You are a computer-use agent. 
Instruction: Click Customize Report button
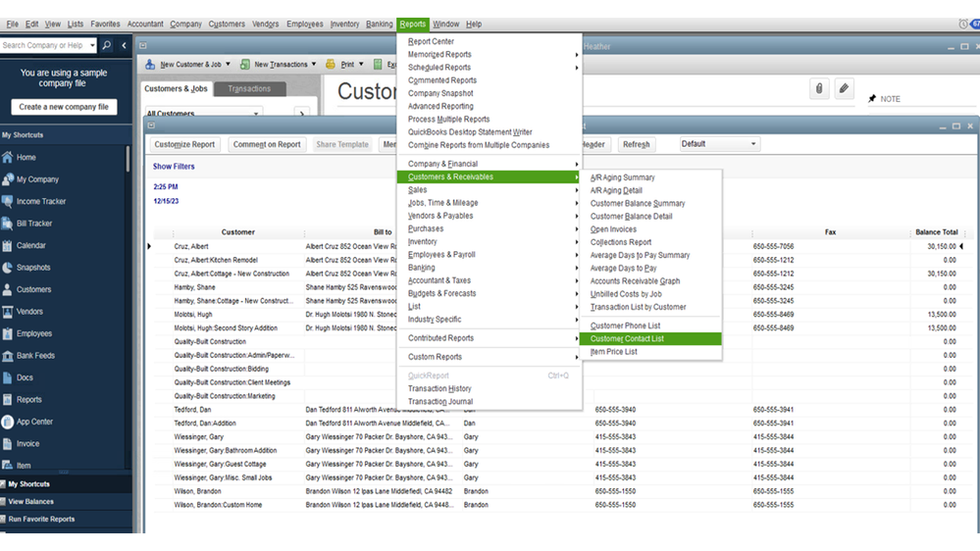pyautogui.click(x=184, y=144)
